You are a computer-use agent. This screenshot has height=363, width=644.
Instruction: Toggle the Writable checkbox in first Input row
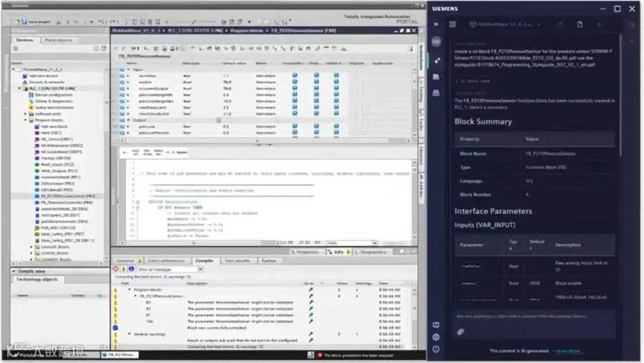pyautogui.click(x=316, y=76)
